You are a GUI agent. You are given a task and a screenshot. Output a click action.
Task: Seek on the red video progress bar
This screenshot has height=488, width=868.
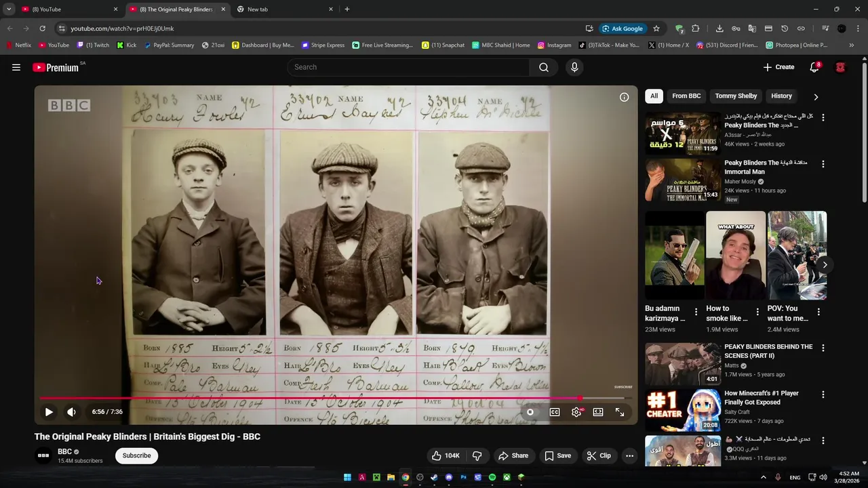(x=336, y=399)
